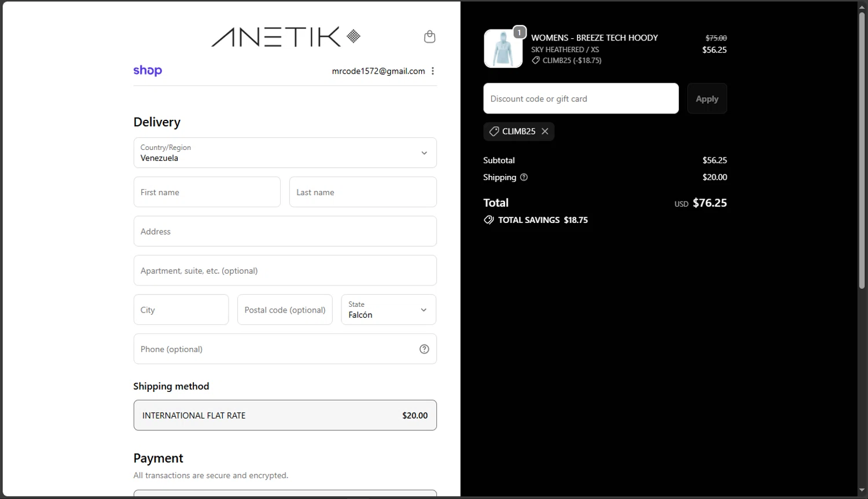
Task: Open the shopping bag cart icon
Action: [429, 36]
